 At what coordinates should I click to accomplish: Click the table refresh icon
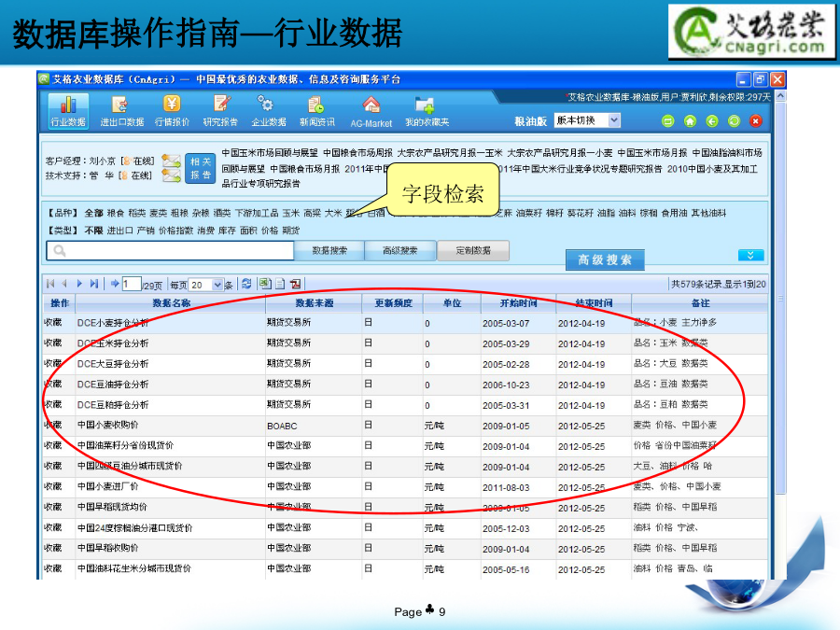(x=246, y=284)
